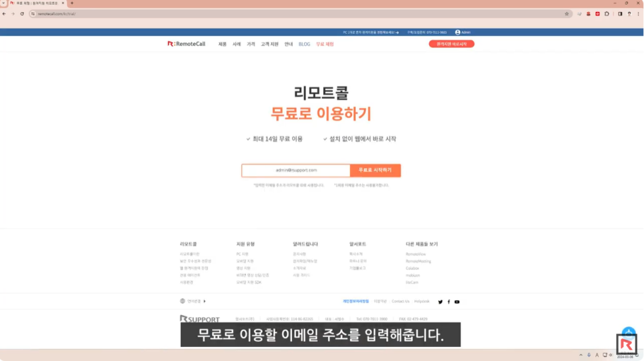Screen dimensions: 644x361
Task: Open the Chrome three-dot menu
Action: [638, 13]
